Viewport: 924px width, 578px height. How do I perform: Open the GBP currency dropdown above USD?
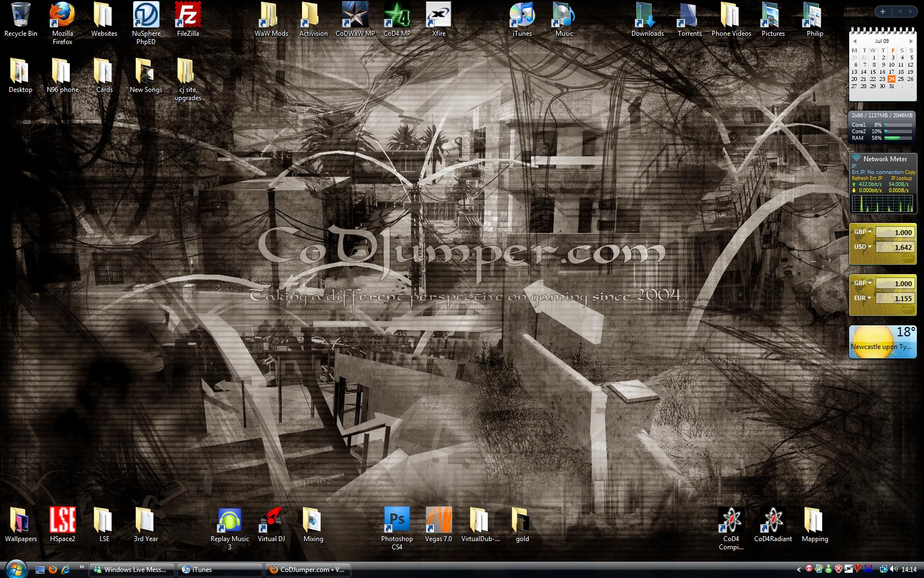pyautogui.click(x=862, y=232)
